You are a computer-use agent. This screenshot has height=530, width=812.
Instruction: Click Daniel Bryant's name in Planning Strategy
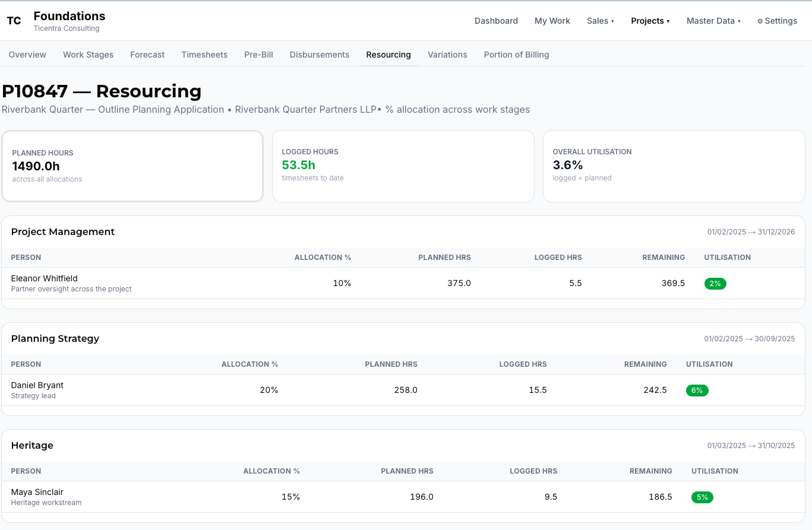pyautogui.click(x=37, y=385)
